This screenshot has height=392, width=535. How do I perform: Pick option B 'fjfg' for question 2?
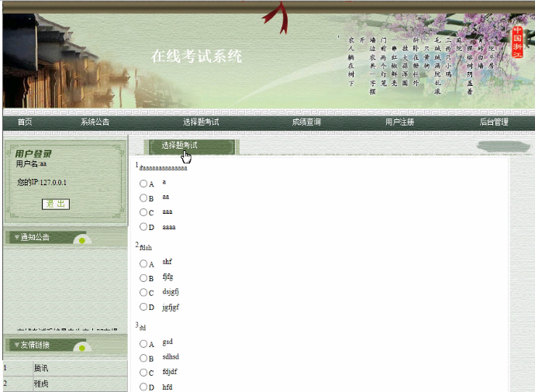tap(143, 278)
